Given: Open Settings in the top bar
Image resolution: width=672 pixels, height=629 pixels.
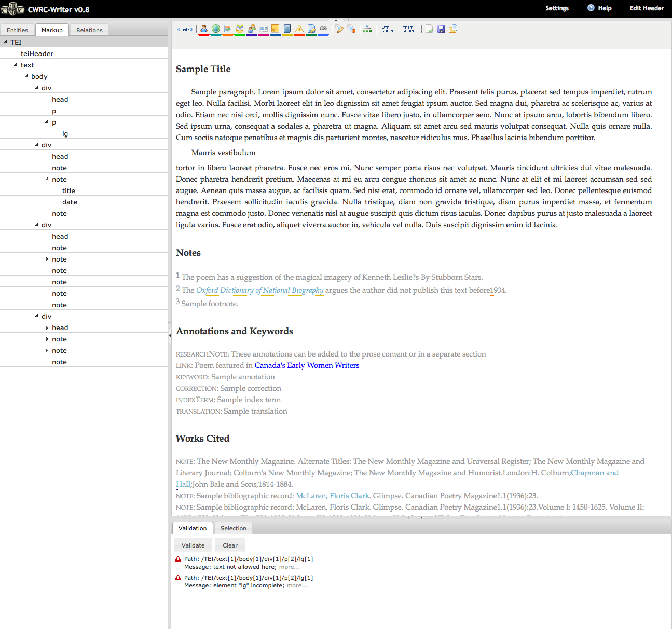Looking at the screenshot, I should click(x=557, y=8).
